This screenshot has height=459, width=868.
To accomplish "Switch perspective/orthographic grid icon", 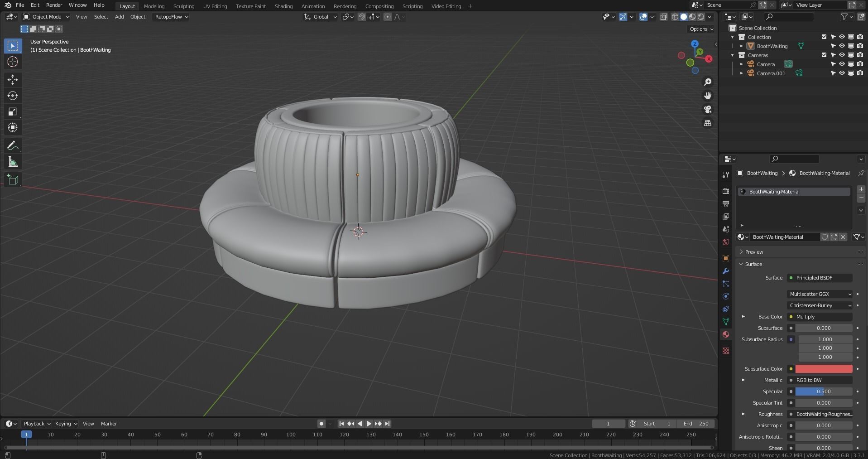I will coord(707,123).
